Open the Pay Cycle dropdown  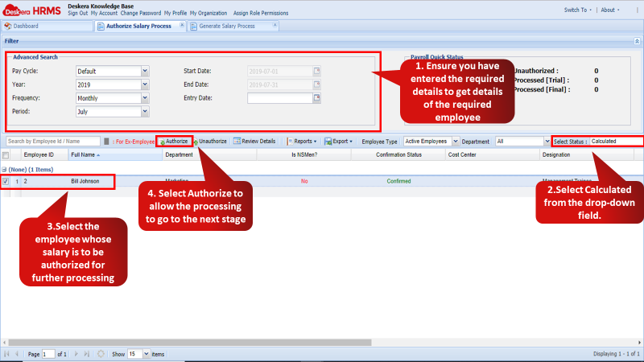145,71
